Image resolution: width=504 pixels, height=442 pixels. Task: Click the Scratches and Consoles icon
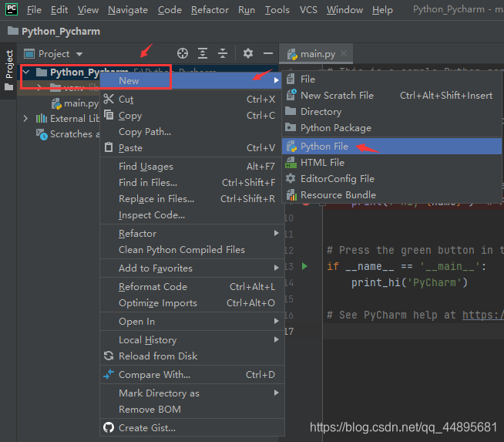(x=42, y=134)
